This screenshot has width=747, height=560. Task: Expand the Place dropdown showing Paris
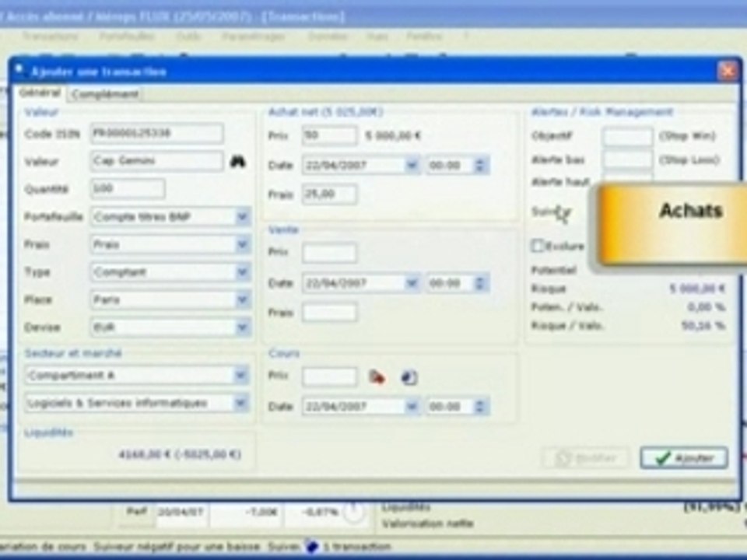(x=243, y=299)
